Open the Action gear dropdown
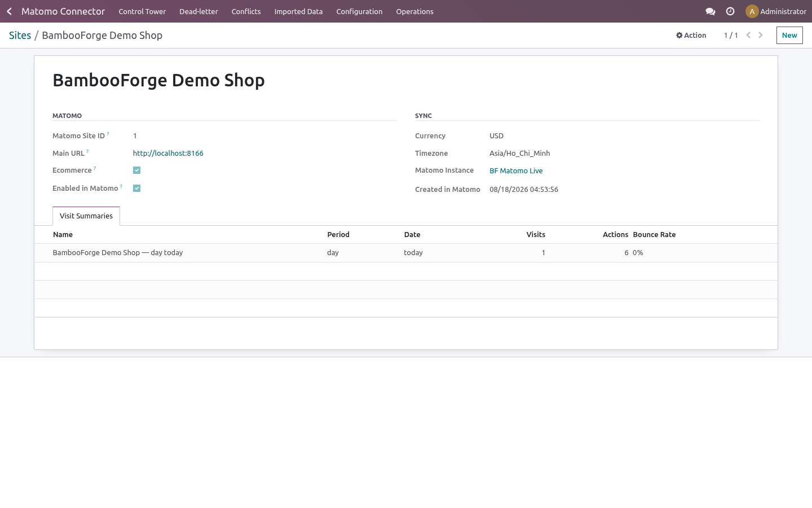Viewport: 812px width, 508px height. pos(691,35)
